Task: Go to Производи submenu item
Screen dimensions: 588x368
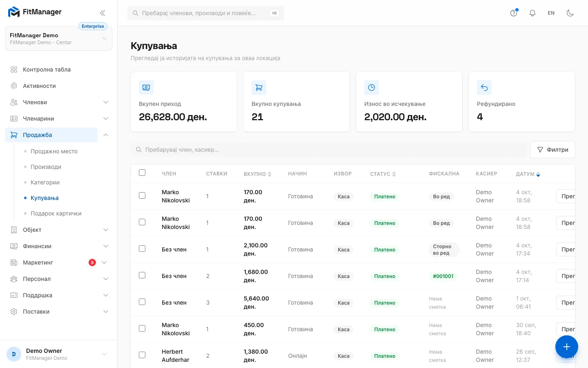Action: click(46, 167)
